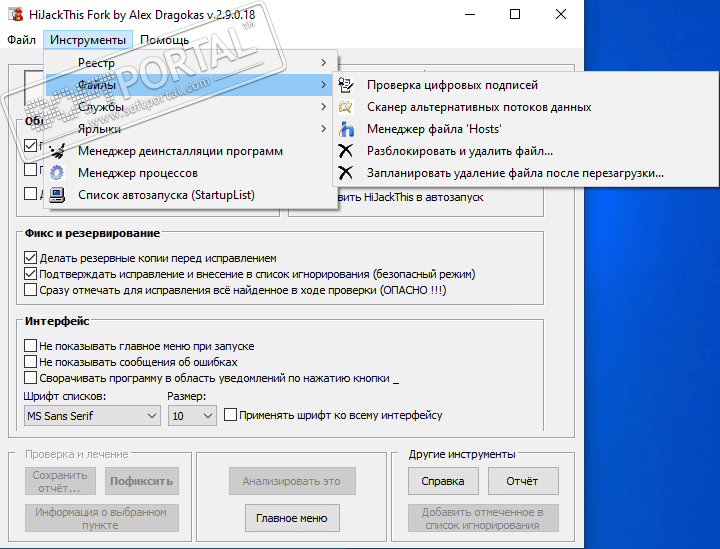Close the Инструменты menu
The width and height of the screenshot is (720, 549).
click(x=88, y=40)
